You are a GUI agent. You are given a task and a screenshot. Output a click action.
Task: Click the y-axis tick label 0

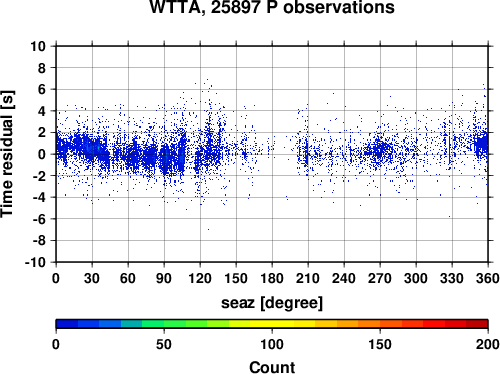(x=41, y=154)
